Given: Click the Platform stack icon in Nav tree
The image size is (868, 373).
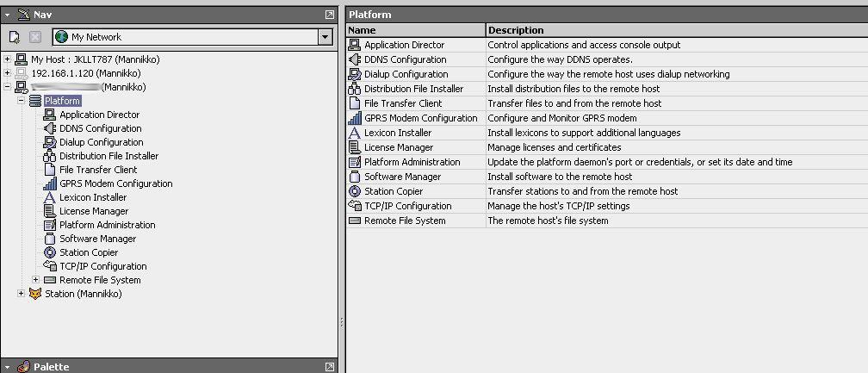Looking at the screenshot, I should [34, 101].
